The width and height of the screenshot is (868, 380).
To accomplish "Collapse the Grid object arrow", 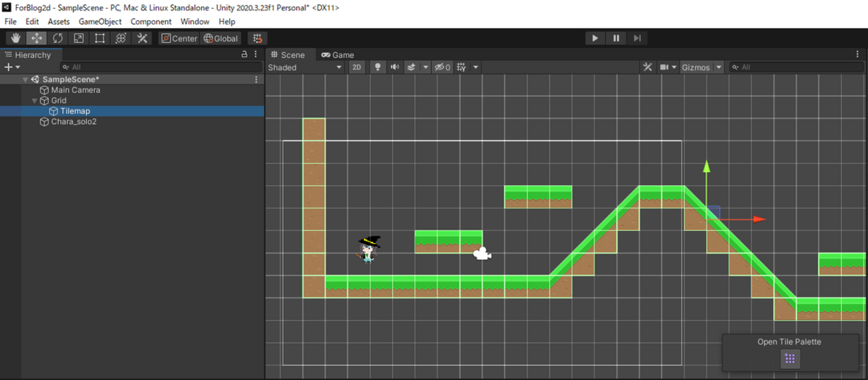I will coord(35,101).
